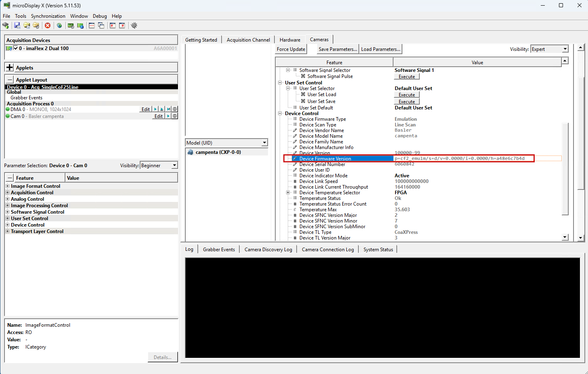Click the load applet chip icon in toolbar

[x=6, y=25]
